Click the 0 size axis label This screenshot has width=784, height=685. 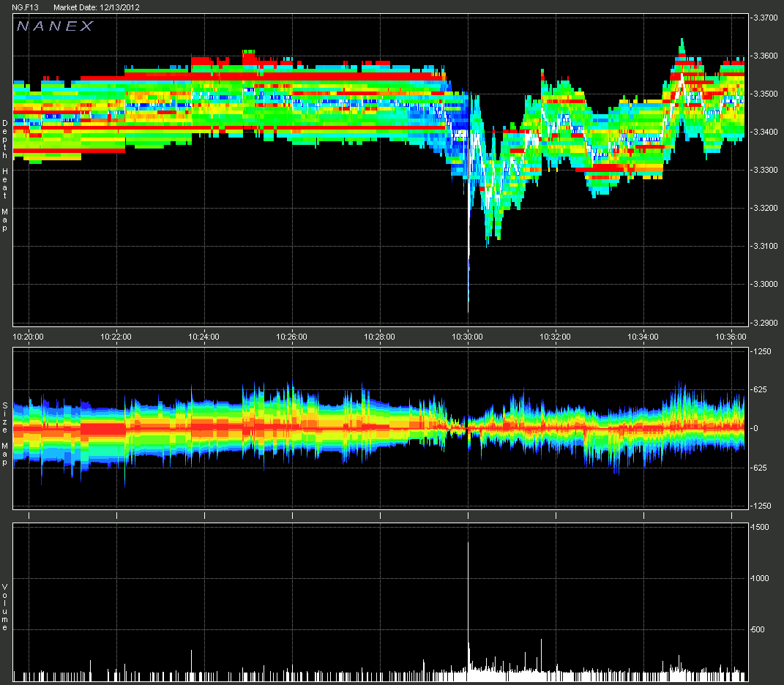point(755,428)
